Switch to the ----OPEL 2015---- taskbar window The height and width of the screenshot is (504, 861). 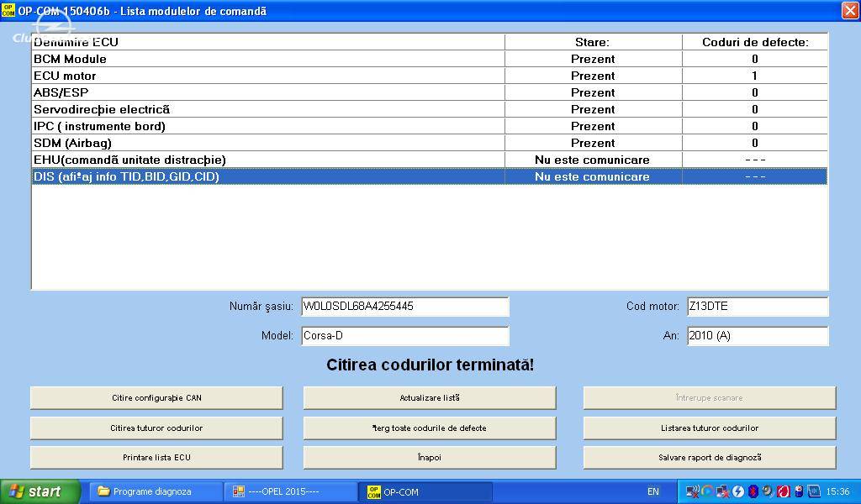tap(289, 491)
